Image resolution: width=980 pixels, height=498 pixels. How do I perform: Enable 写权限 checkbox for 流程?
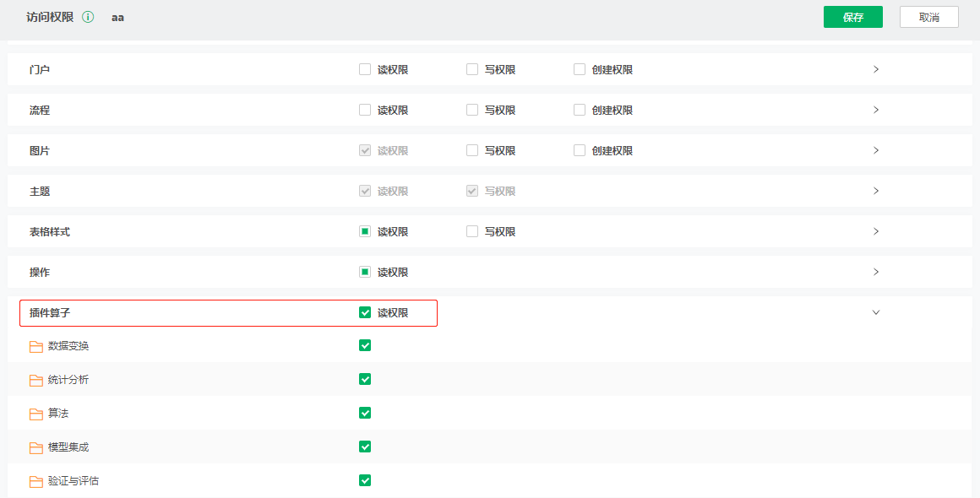click(471, 109)
